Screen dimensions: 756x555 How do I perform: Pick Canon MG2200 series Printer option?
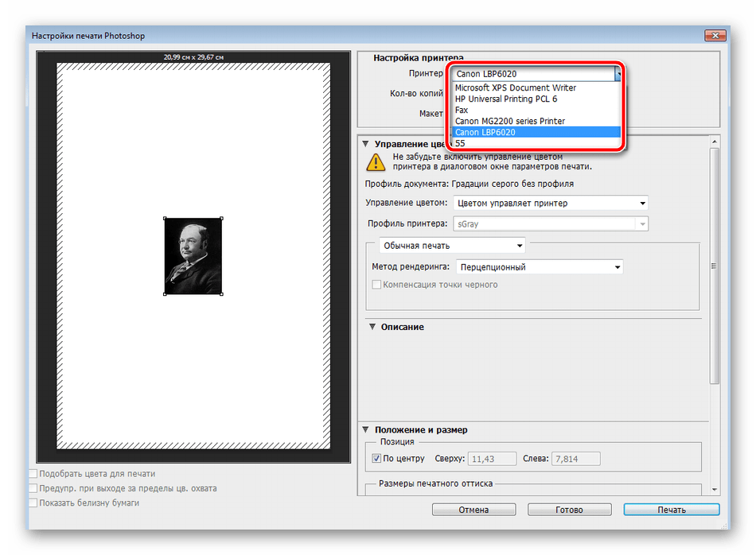pos(509,121)
